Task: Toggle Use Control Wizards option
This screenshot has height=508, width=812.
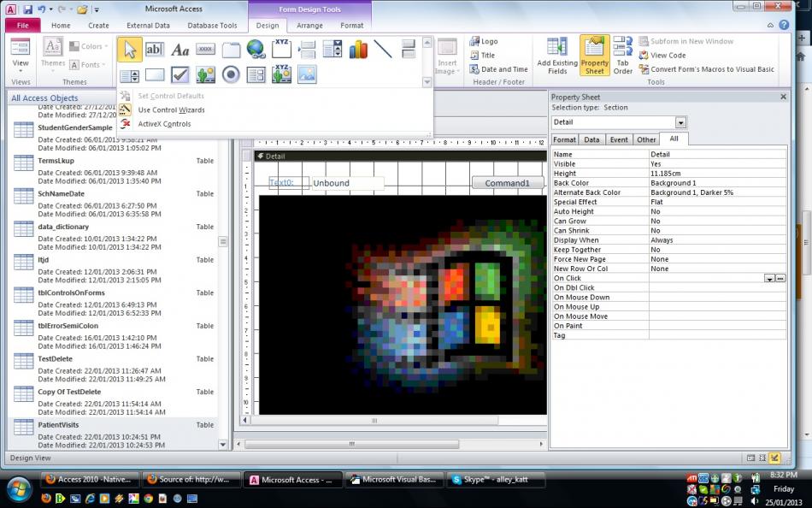Action: point(171,109)
